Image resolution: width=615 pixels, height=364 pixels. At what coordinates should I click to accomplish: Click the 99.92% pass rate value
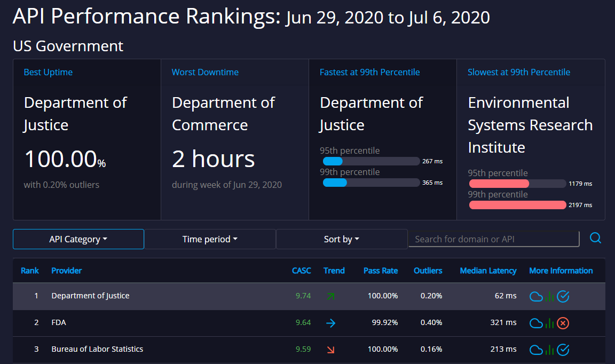coord(385,322)
